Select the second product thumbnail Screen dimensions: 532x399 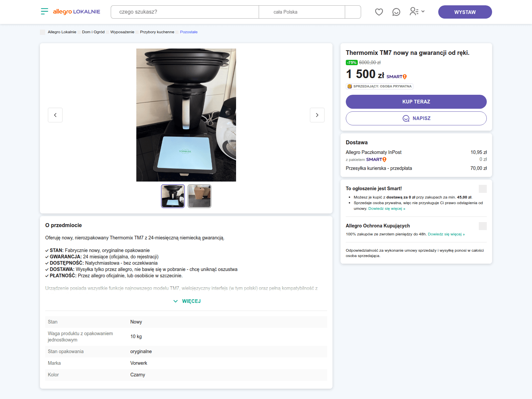point(199,196)
